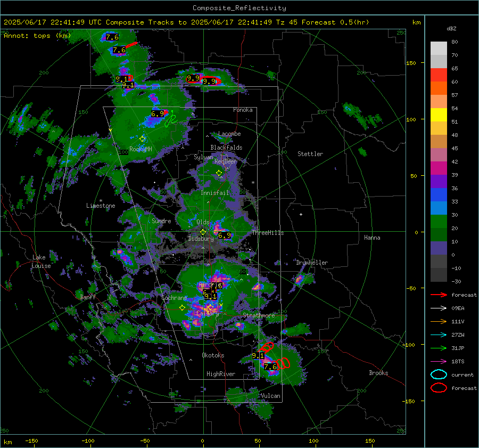
Task: Click the yellow diamond marker below Cochrane
Action: pos(182,308)
